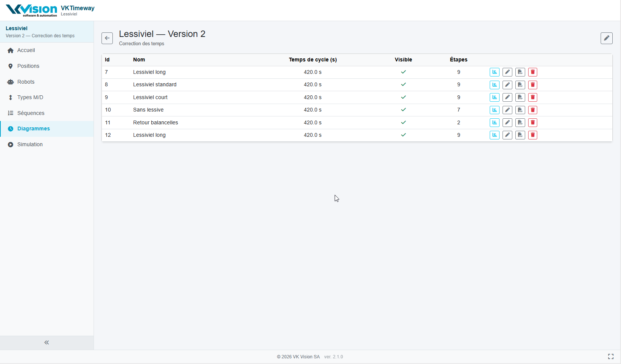Open chart view for diagram Id 12
Viewport: 621px width, 364px height.
[494, 135]
